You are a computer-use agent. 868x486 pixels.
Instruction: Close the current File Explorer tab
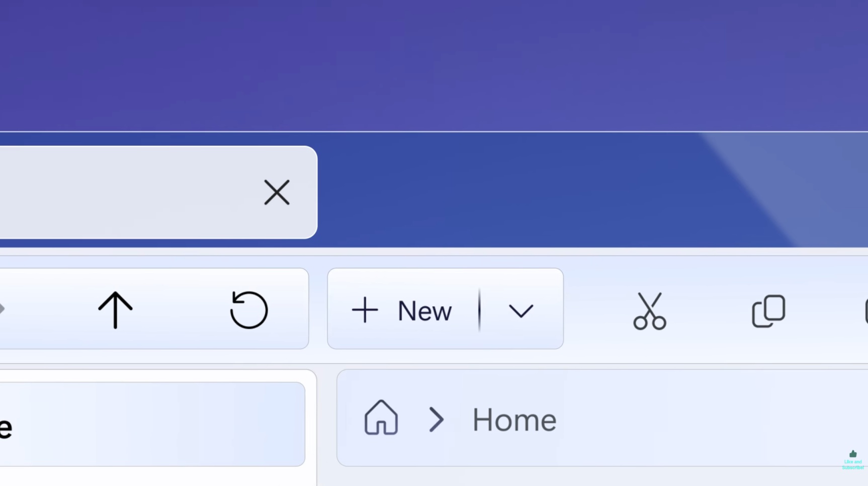(277, 192)
